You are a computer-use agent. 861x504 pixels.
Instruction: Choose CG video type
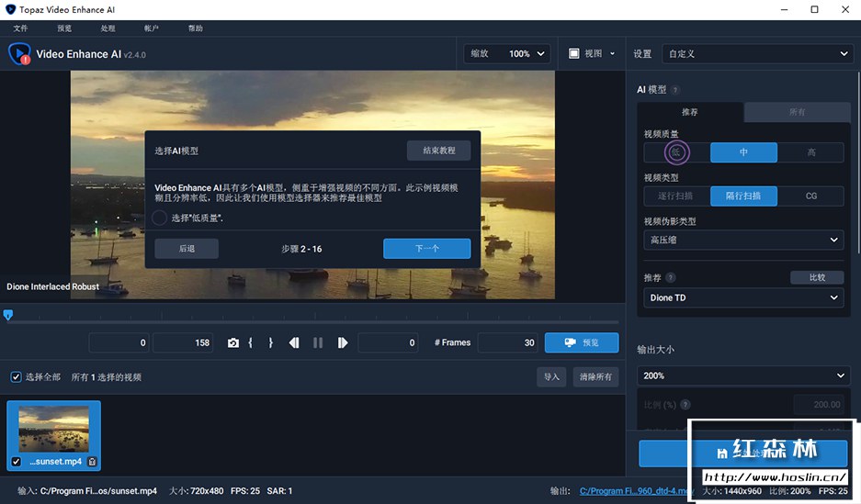pyautogui.click(x=810, y=196)
